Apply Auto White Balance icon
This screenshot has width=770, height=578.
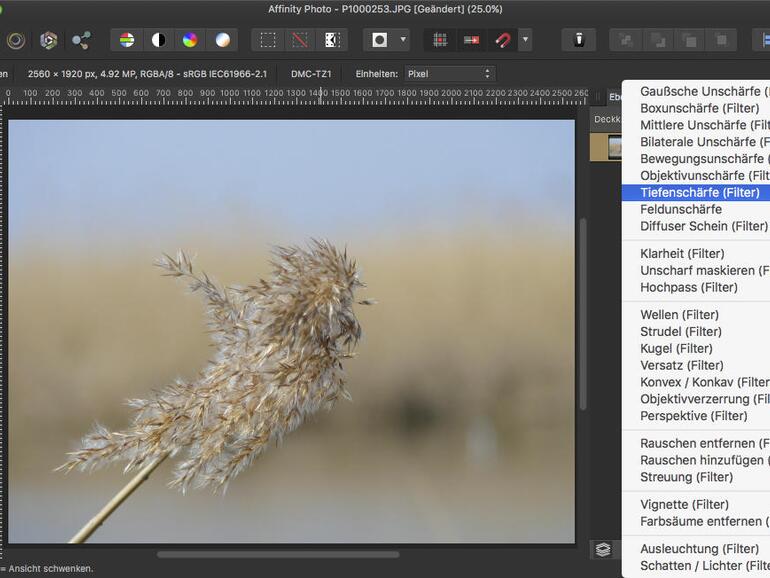(222, 40)
